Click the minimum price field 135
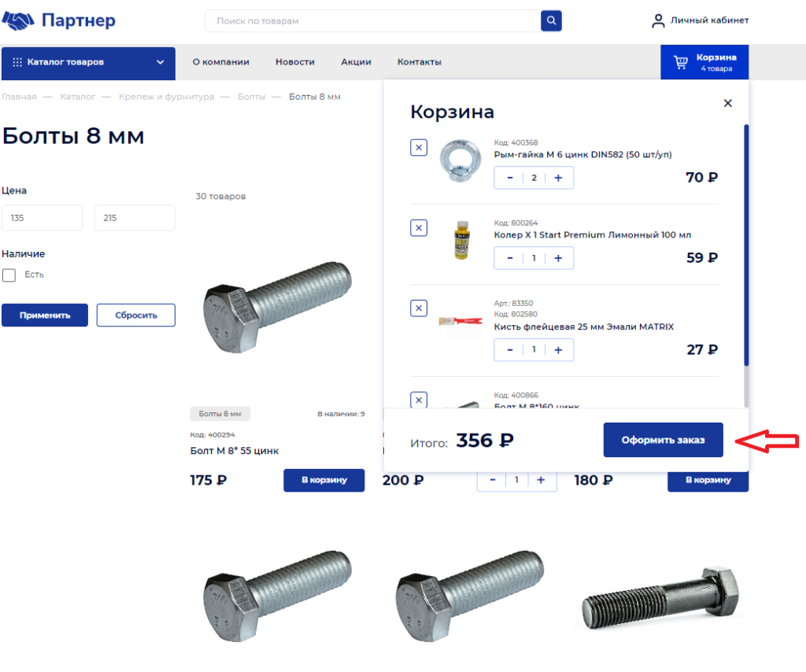Viewport: 806px width, 672px height. pos(42,218)
